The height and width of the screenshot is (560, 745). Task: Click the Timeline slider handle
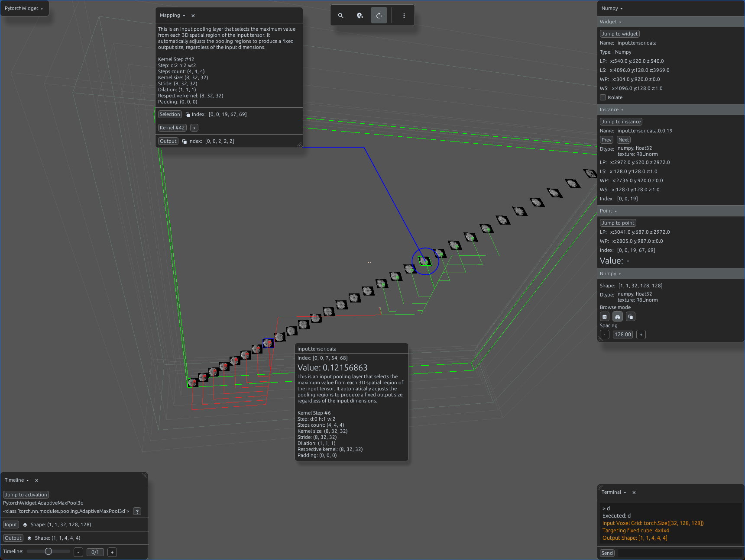pyautogui.click(x=49, y=551)
